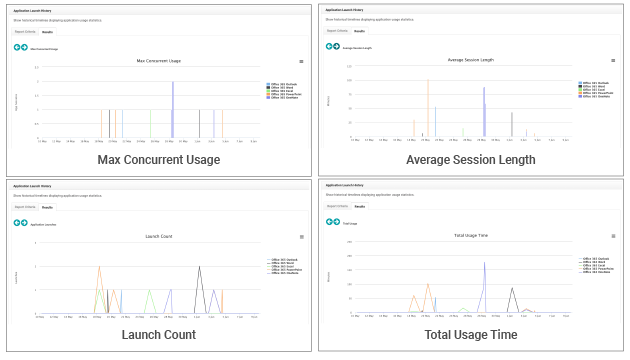
Task: Click next arrow in Average Session Length panel
Action: (337, 47)
